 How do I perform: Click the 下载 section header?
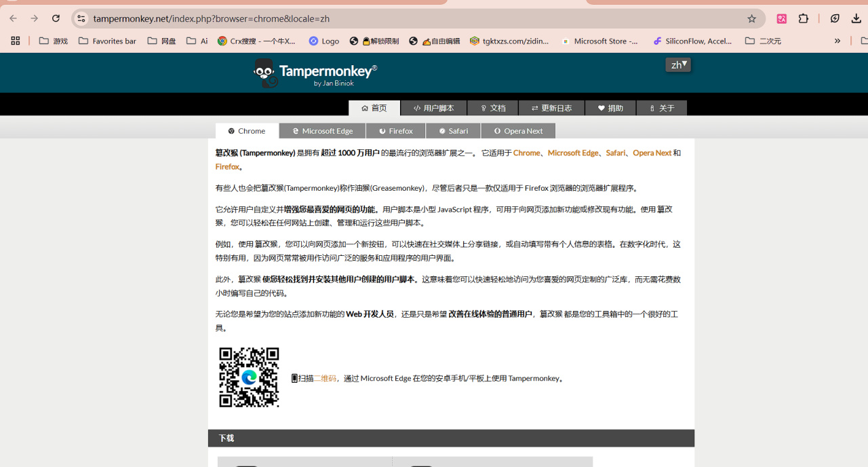point(451,438)
